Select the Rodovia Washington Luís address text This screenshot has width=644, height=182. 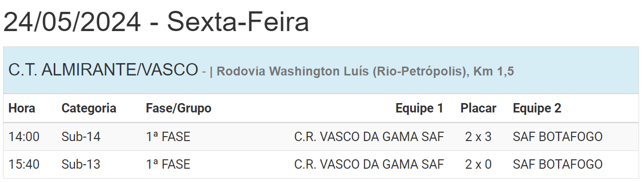click(365, 72)
